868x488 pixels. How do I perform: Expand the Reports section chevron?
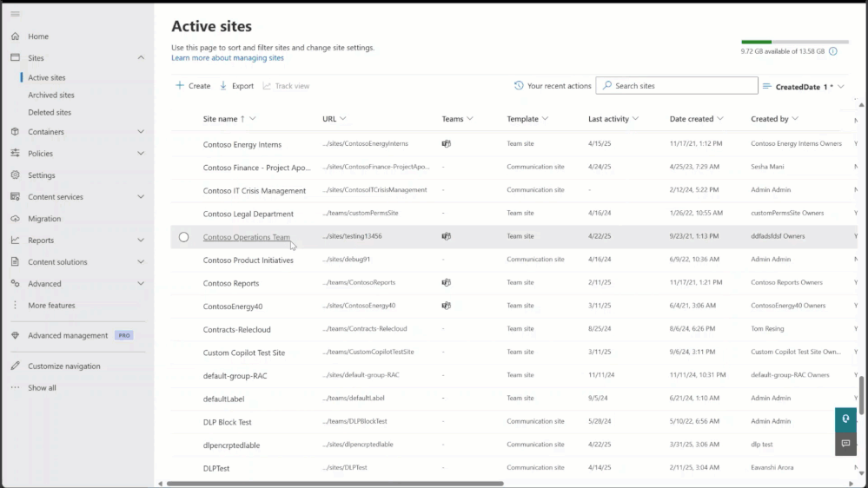141,241
